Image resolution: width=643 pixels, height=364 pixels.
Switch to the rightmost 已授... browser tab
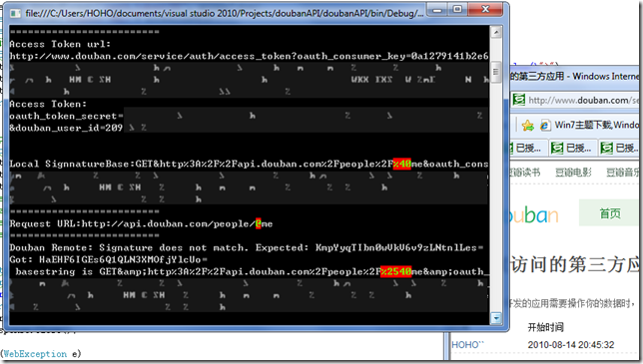[x=620, y=148]
